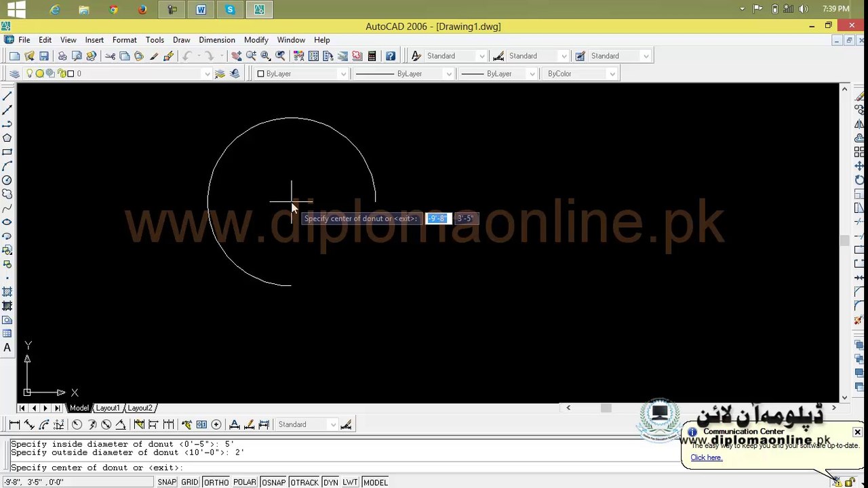This screenshot has width=868, height=488.
Task: Open the QuickCalc calculator
Action: coord(372,56)
